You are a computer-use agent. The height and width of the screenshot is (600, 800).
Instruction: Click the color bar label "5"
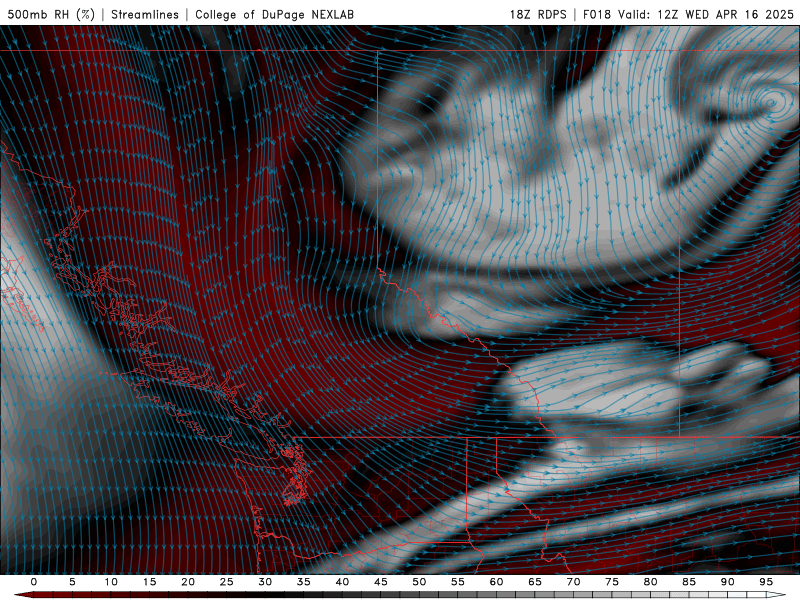72,582
